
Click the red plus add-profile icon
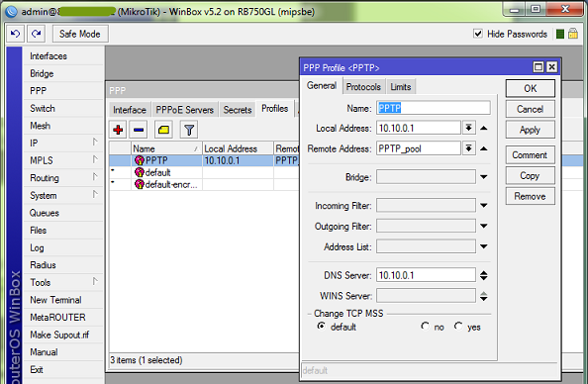pos(118,130)
